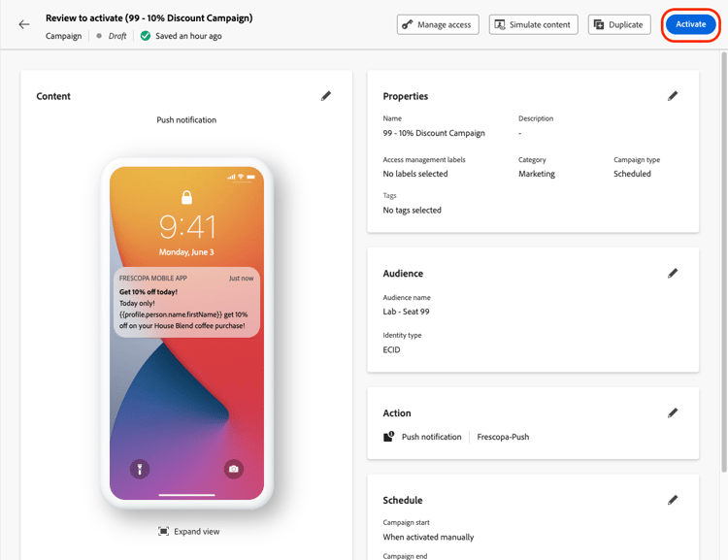The image size is (728, 560).
Task: Edit Audience with pencil icon
Action: [x=673, y=274]
